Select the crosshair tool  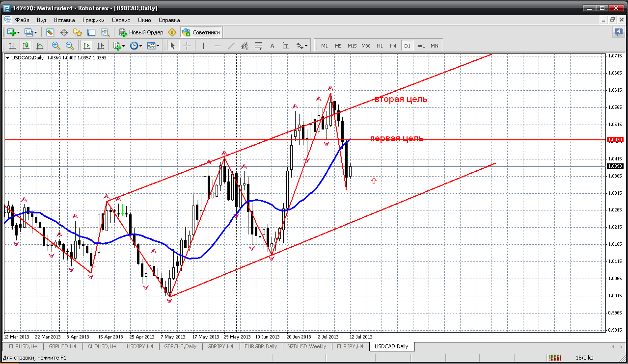[x=187, y=46]
